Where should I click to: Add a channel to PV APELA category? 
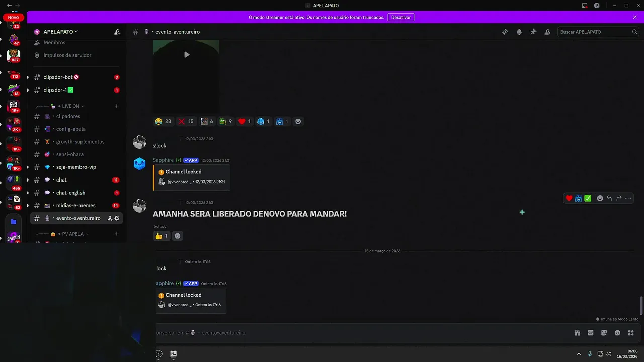coord(117,234)
